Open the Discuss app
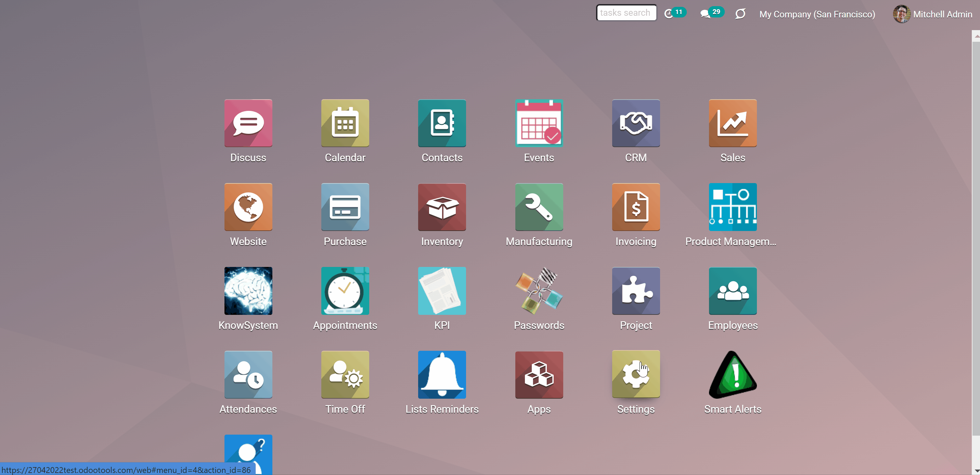This screenshot has height=475, width=980. 248,123
